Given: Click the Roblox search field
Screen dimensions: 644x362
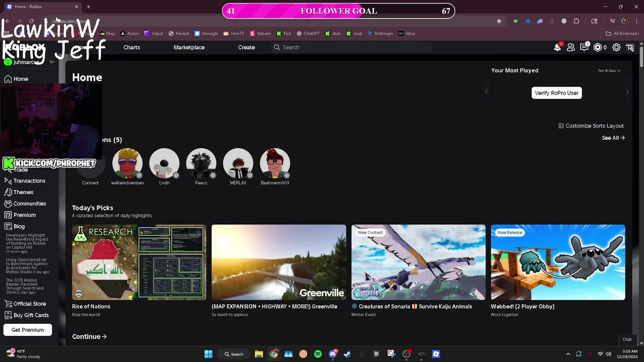Looking at the screenshot, I should (351, 47).
